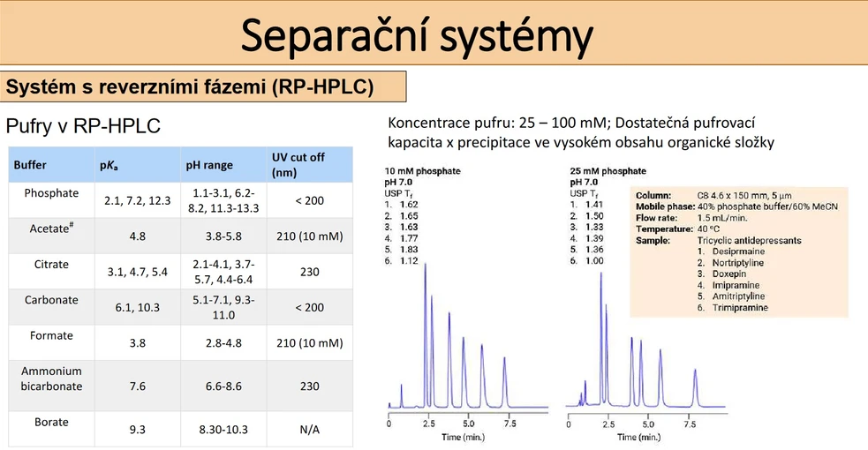Select the pH range '2.8-4.8'
This screenshot has width=868, height=450.
click(x=223, y=342)
